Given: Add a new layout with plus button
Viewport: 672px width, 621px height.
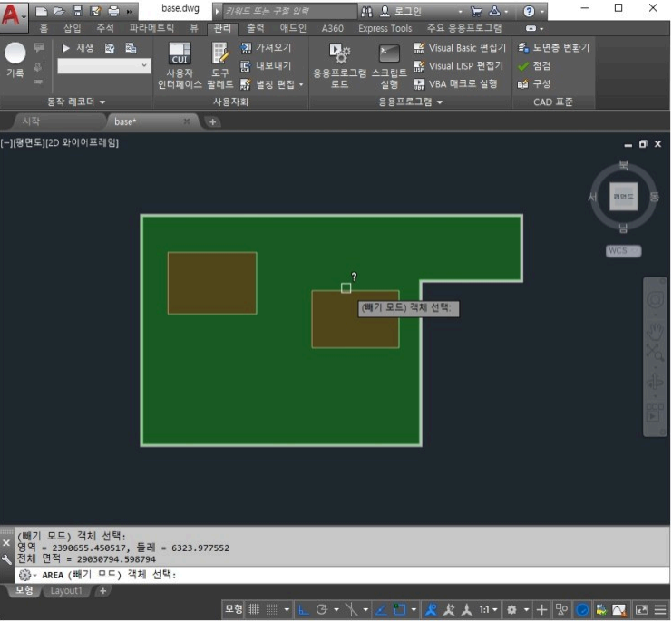Looking at the screenshot, I should tap(102, 591).
